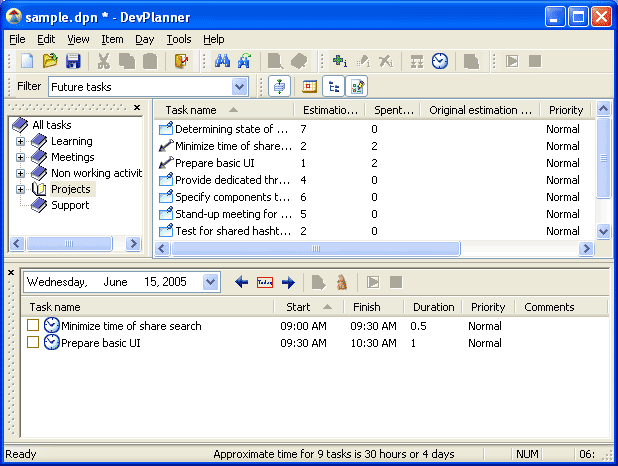The height and width of the screenshot is (466, 618).
Task: Open the View menu
Action: (x=78, y=39)
